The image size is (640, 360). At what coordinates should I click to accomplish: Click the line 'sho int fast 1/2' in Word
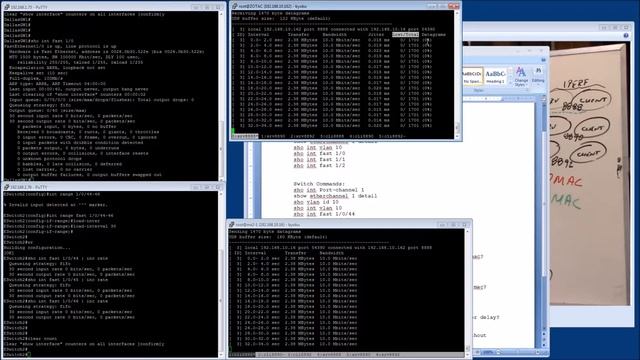click(319, 166)
